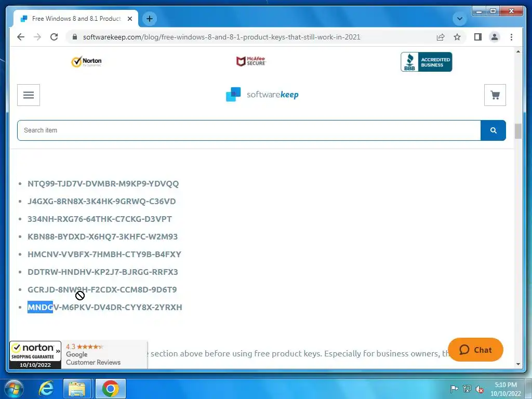Close the Free Windows 8 tab
Image resolution: width=532 pixels, height=399 pixels.
click(x=129, y=19)
